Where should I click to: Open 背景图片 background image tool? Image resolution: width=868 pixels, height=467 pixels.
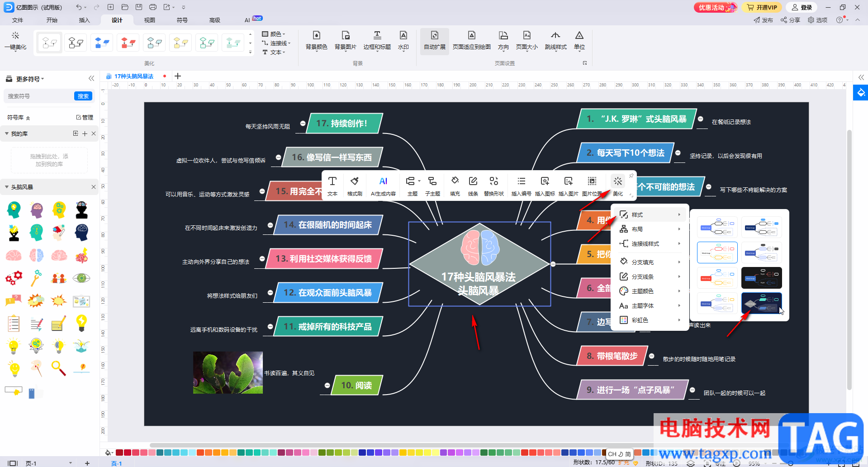tap(346, 40)
